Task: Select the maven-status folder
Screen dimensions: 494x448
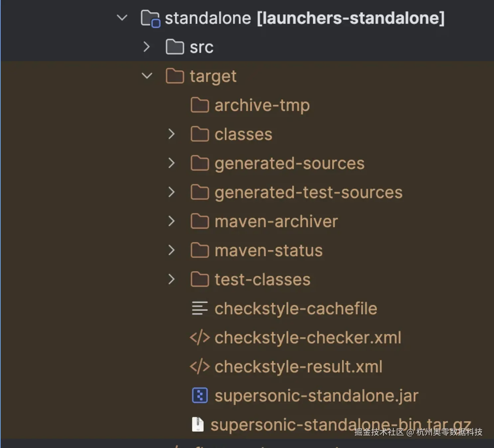Action: [268, 251]
